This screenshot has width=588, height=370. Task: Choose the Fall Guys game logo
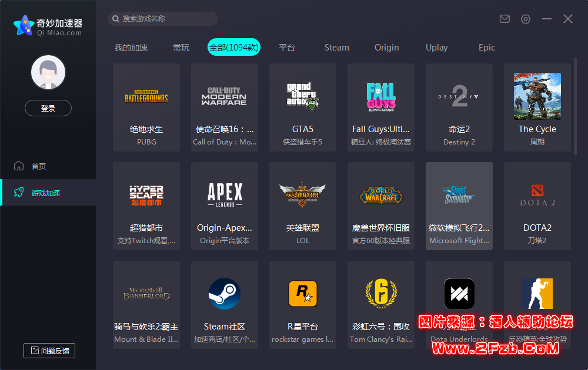click(381, 97)
